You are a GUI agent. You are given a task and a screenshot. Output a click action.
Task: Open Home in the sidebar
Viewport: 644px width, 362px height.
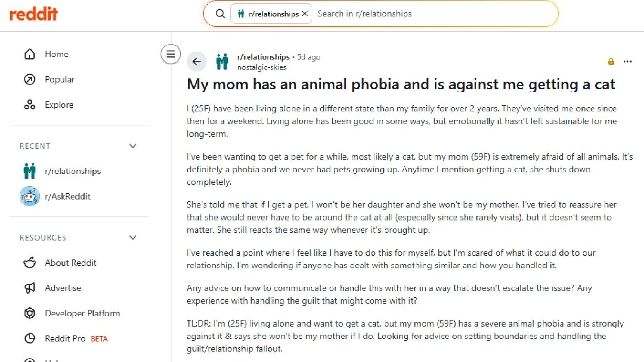click(56, 54)
